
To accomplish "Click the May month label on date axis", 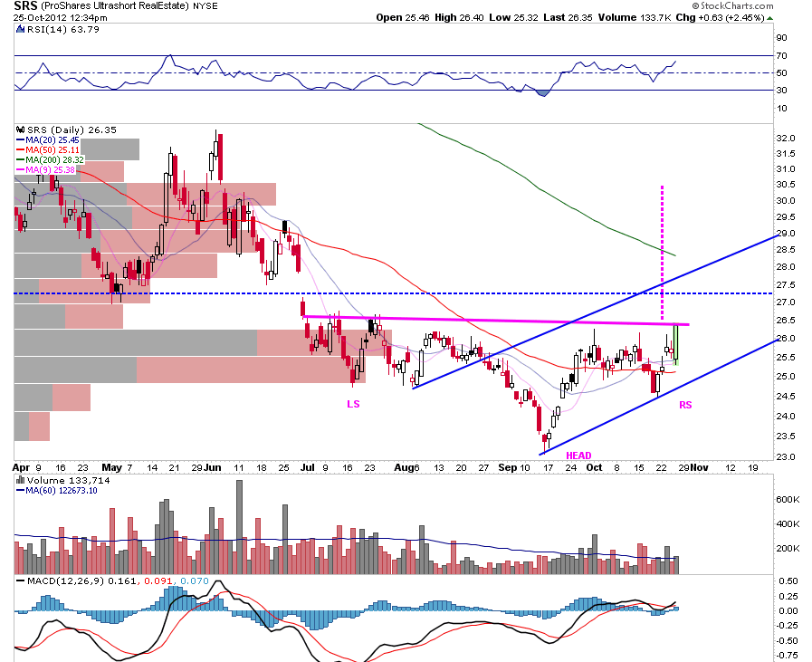I will pyautogui.click(x=111, y=467).
